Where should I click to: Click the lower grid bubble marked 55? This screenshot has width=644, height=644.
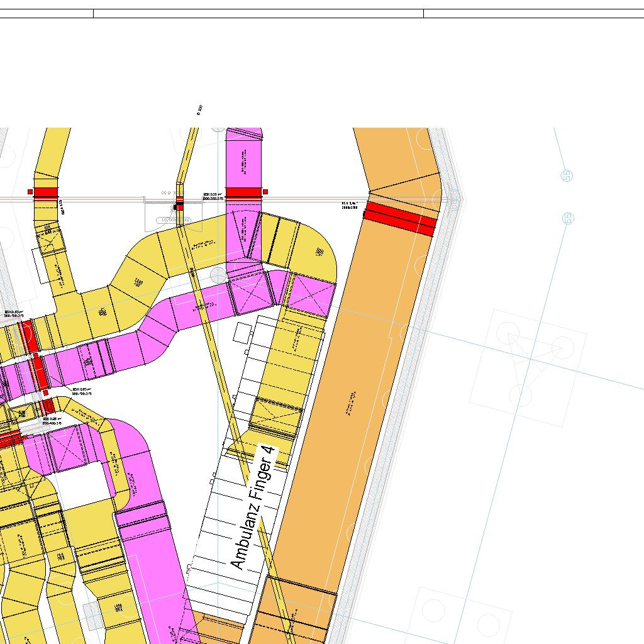[568, 218]
